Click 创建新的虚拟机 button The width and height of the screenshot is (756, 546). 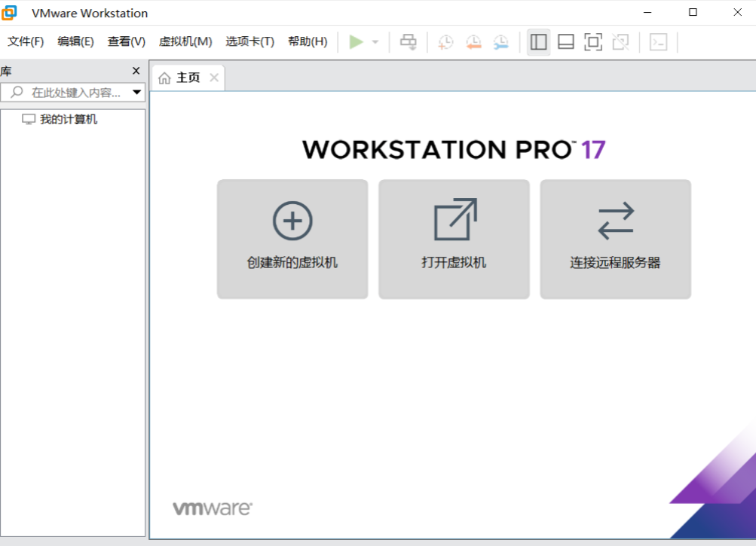(292, 239)
